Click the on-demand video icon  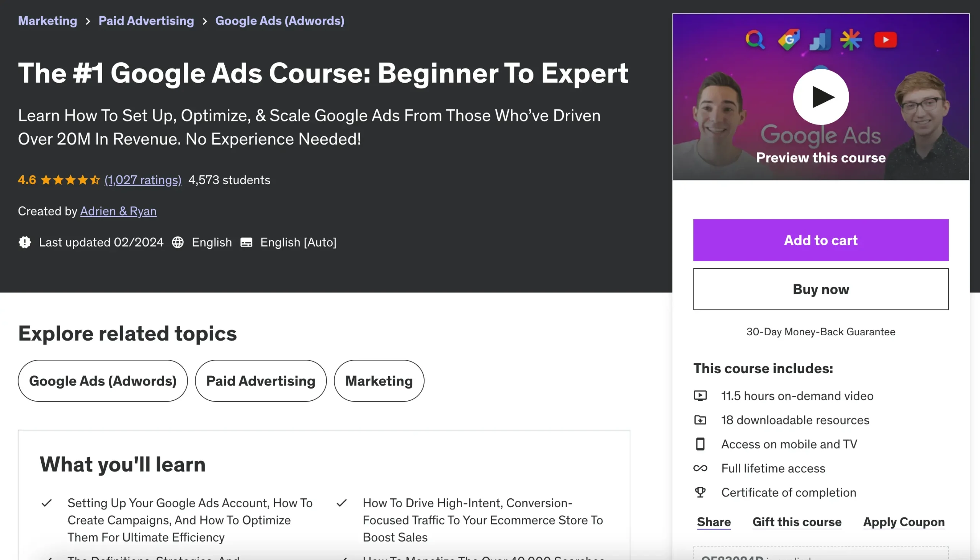pyautogui.click(x=700, y=396)
